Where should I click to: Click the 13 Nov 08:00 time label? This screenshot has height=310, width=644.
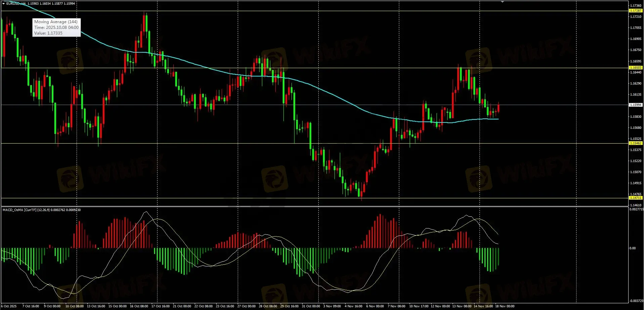[462, 306]
